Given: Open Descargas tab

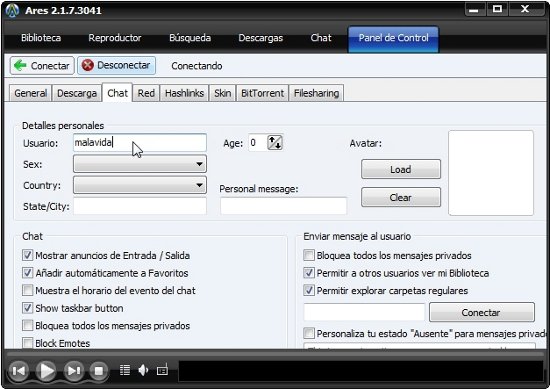Looking at the screenshot, I should [261, 38].
